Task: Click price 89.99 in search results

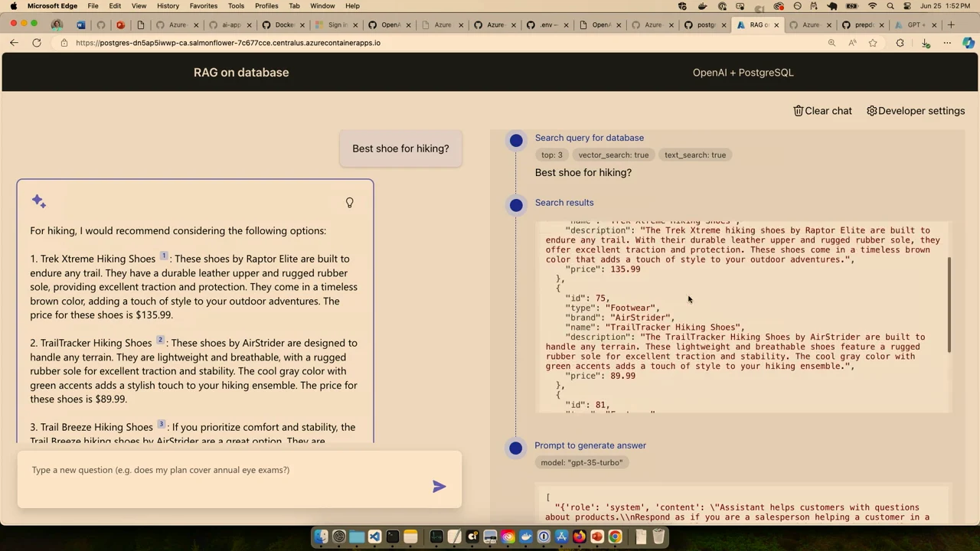Action: pos(600,376)
